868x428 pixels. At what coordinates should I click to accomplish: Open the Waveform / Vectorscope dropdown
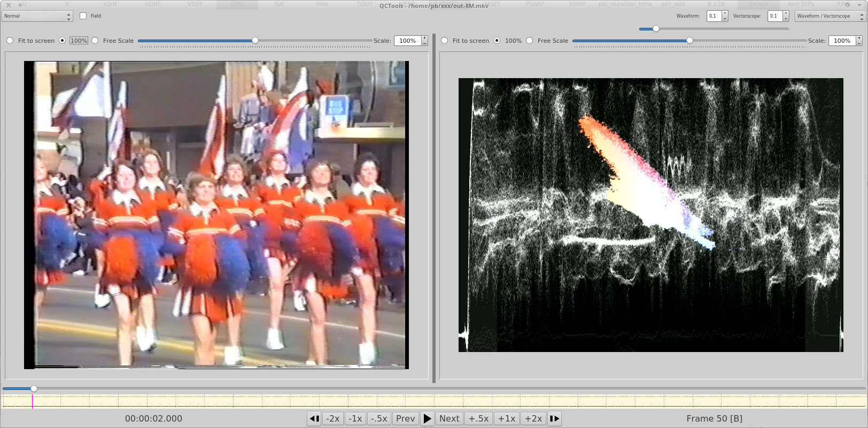click(x=829, y=16)
